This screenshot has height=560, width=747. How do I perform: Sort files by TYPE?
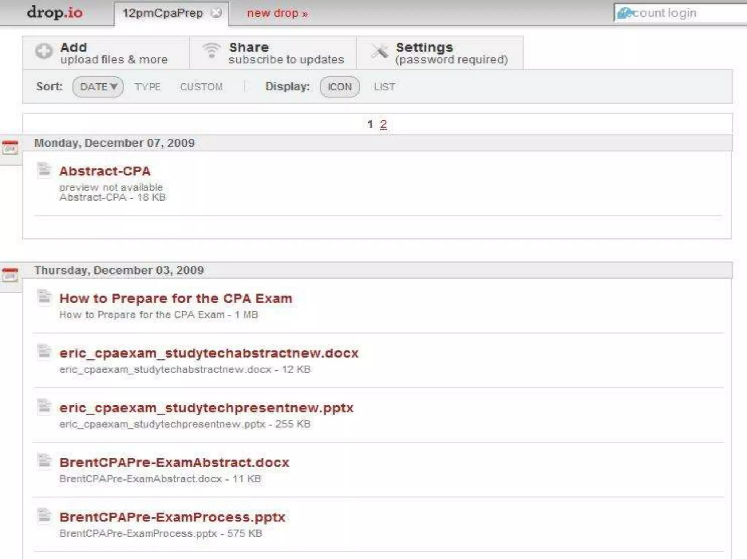[147, 87]
